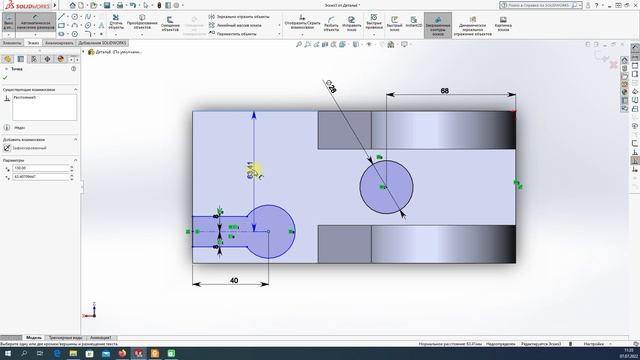Switch to the Model bottom tab
The image size is (640, 360).
coord(34,338)
